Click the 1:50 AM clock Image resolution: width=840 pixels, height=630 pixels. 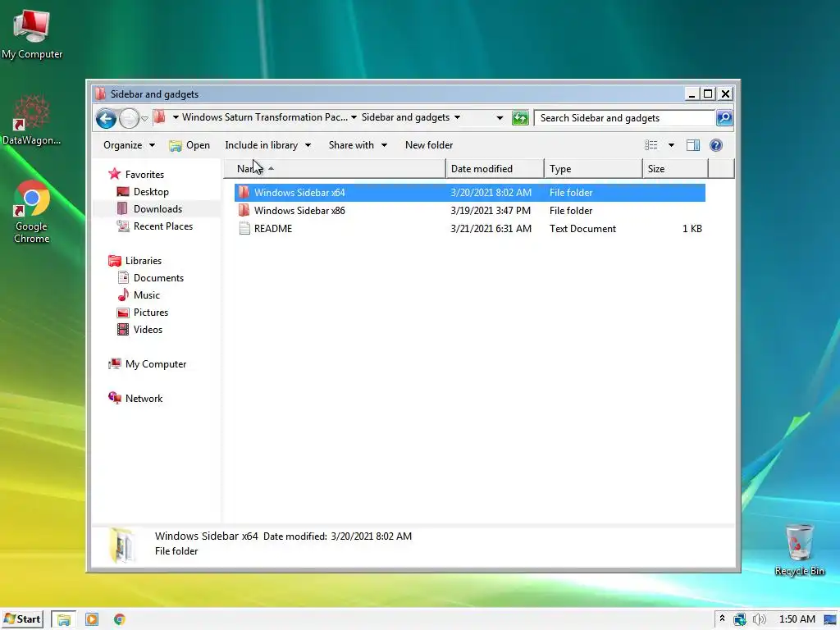click(797, 619)
